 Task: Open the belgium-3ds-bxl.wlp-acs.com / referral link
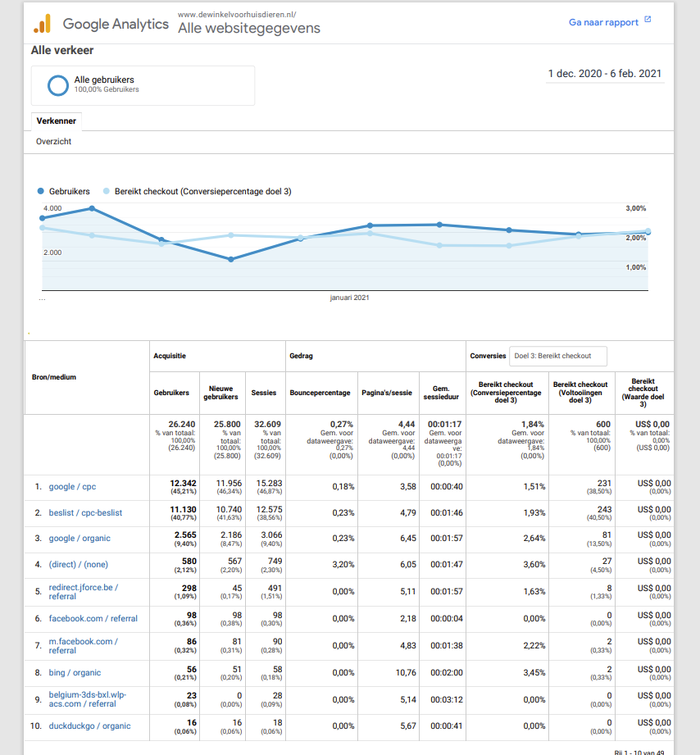point(87,699)
